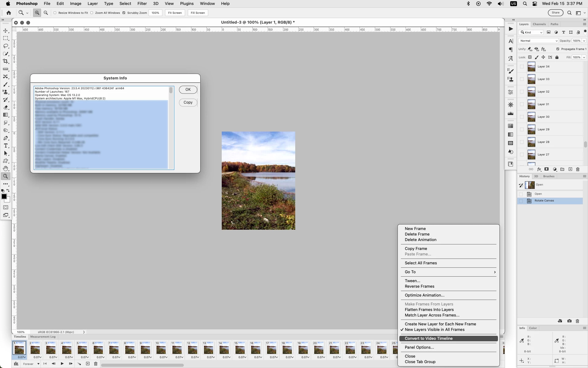Screen dimensions: 588x368
Task: Switch to the Channels tab
Action: point(539,24)
